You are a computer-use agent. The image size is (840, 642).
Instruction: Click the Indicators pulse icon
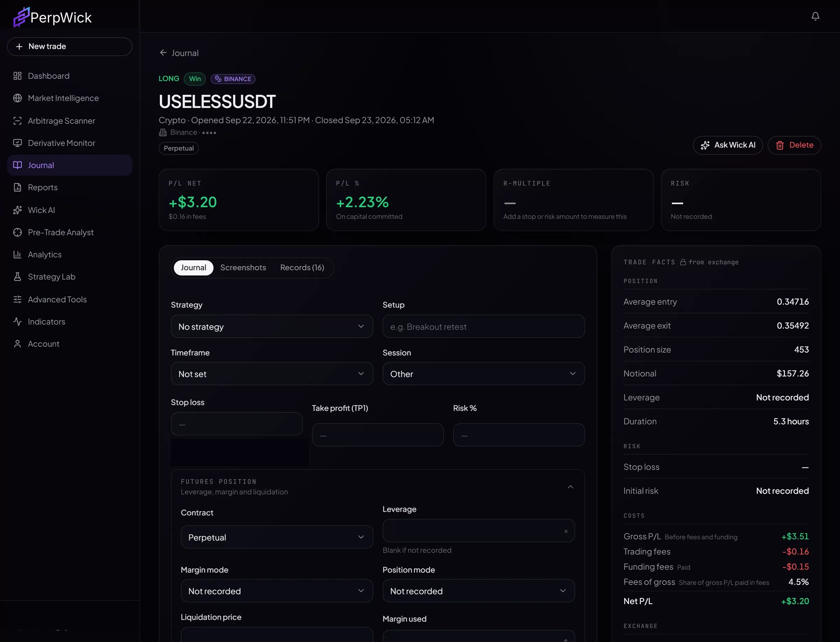17,322
